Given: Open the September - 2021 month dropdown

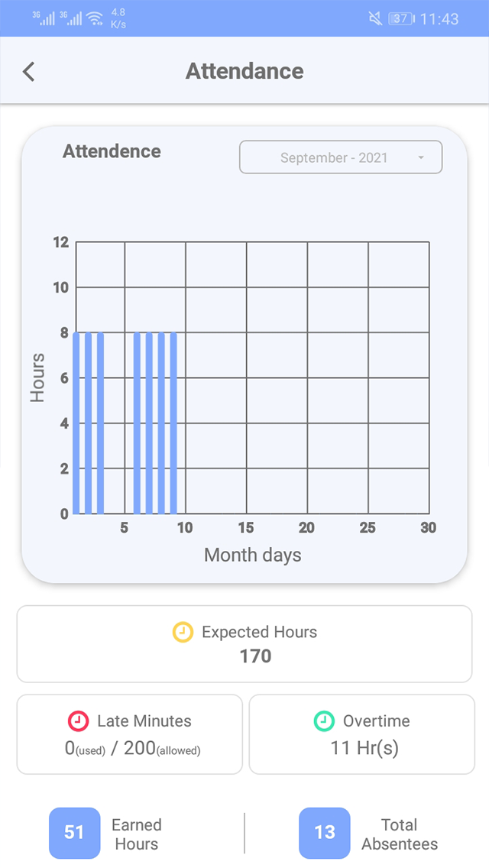Looking at the screenshot, I should 341,157.
